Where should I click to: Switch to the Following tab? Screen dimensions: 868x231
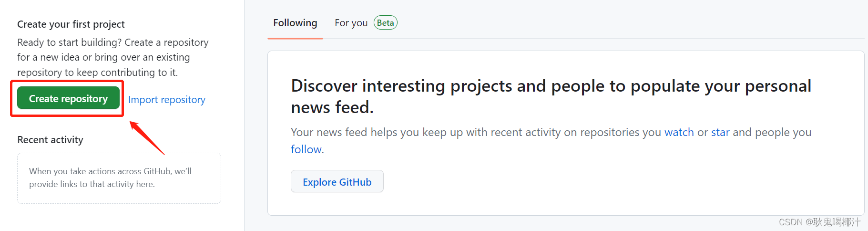coord(295,23)
